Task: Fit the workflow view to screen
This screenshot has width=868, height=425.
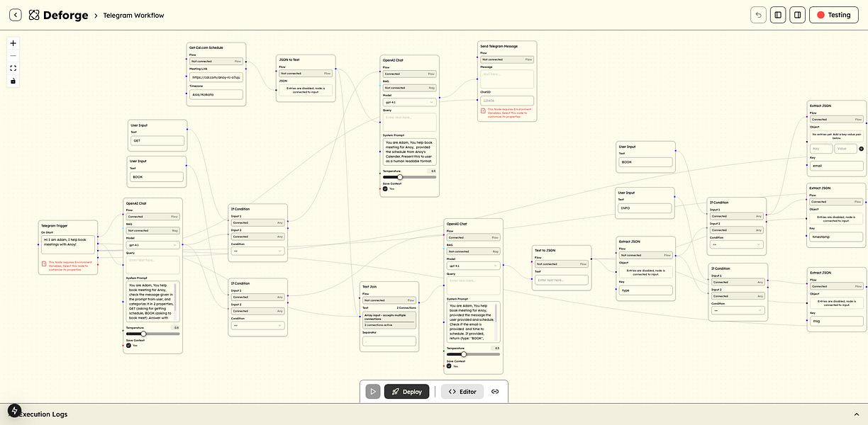Action: (13, 69)
